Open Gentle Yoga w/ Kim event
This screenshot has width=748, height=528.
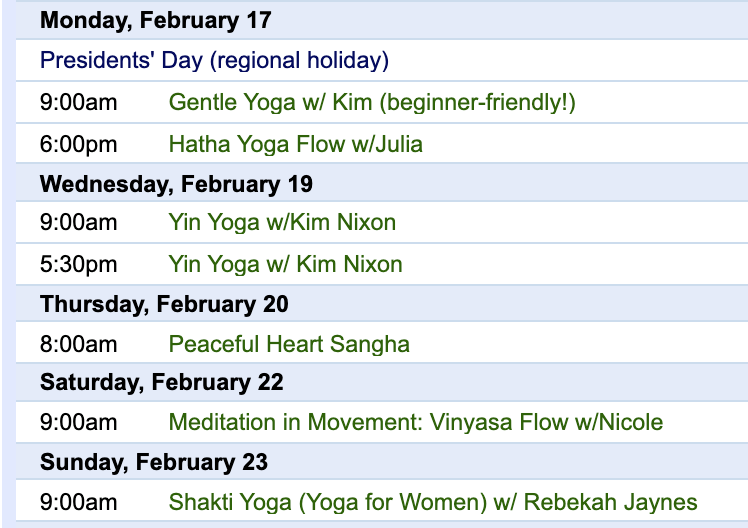pyautogui.click(x=372, y=103)
